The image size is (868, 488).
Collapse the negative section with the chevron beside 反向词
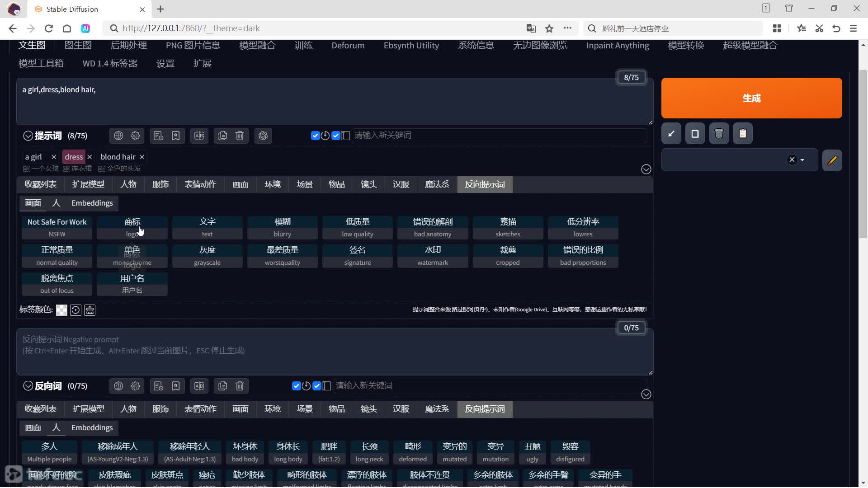click(28, 386)
